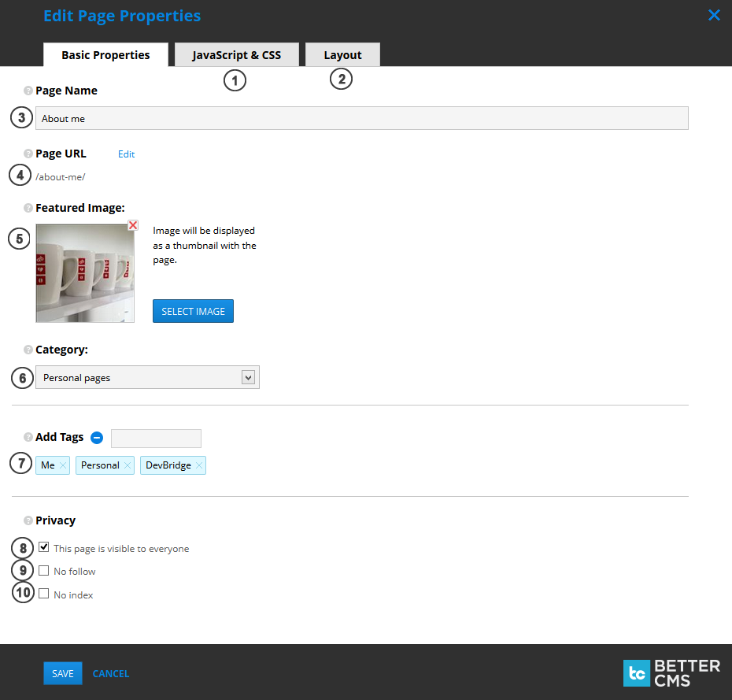Click the Page Name text field
The width and height of the screenshot is (732, 700).
click(x=362, y=118)
